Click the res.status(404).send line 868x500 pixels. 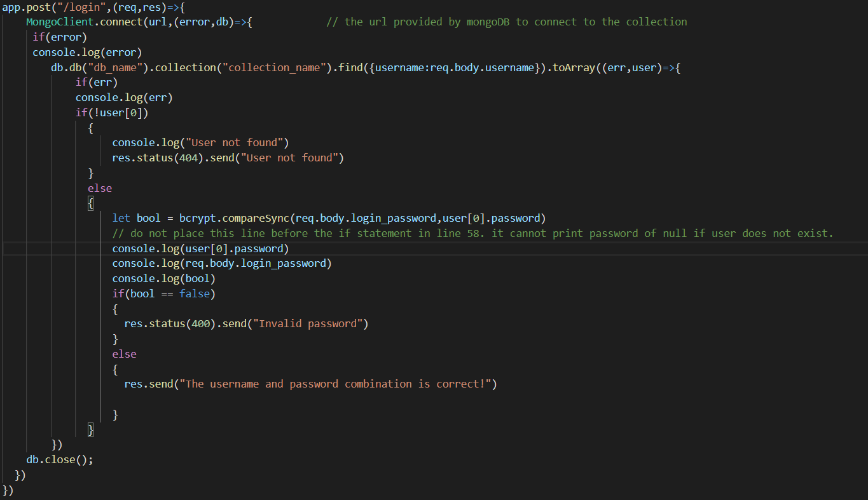click(x=228, y=158)
